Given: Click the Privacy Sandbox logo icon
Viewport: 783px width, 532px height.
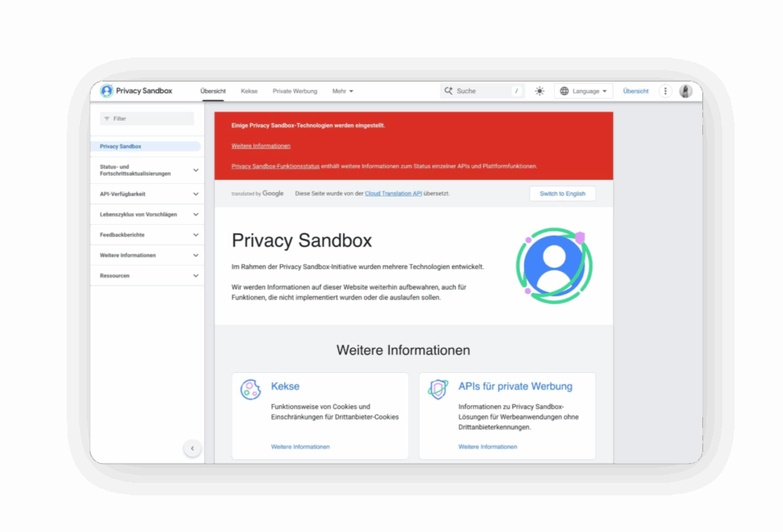Looking at the screenshot, I should 107,90.
